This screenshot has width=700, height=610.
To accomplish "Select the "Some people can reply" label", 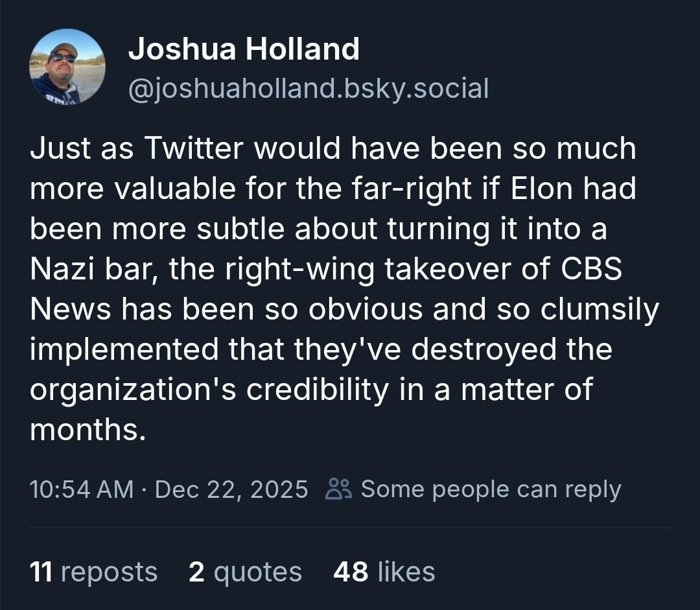I will click(x=491, y=489).
